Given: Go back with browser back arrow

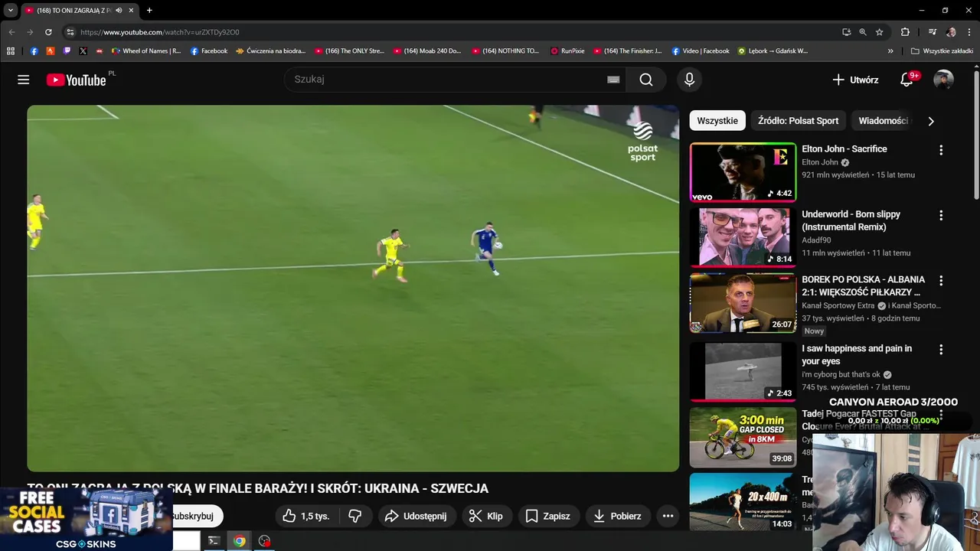Looking at the screenshot, I should pos(11,32).
